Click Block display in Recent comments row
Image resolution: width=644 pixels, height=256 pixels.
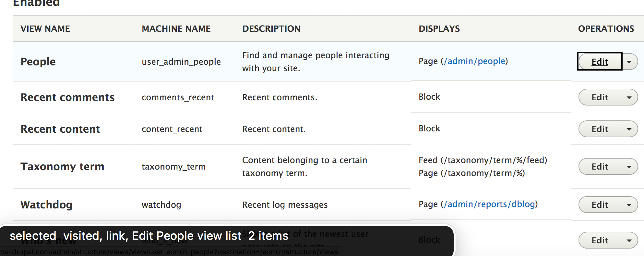[x=429, y=96]
